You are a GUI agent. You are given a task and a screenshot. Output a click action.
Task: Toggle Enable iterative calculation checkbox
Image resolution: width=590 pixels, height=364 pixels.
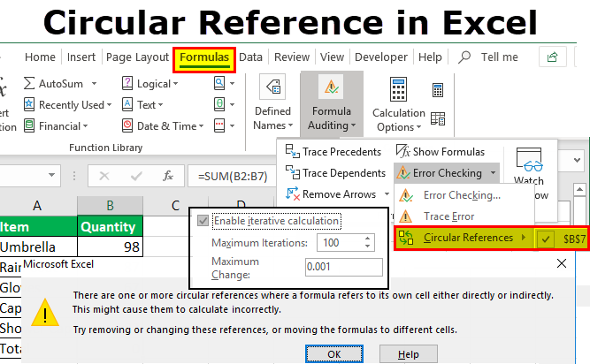click(x=203, y=221)
